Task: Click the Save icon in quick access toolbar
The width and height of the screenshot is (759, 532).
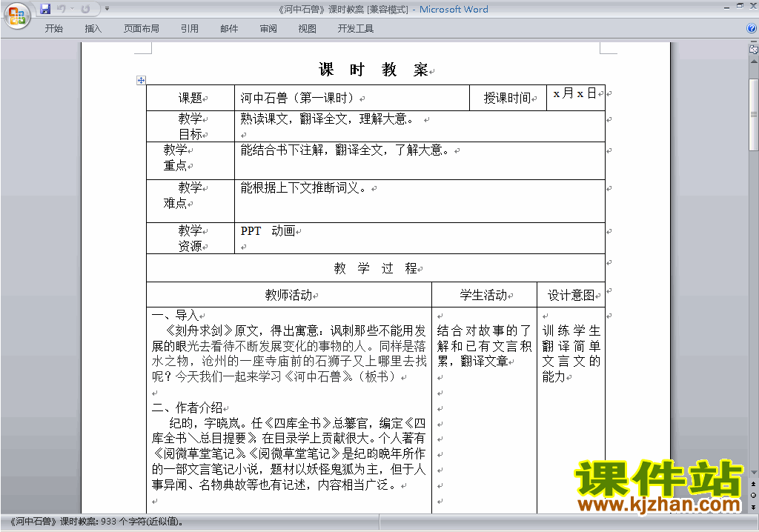Action: 45,9
